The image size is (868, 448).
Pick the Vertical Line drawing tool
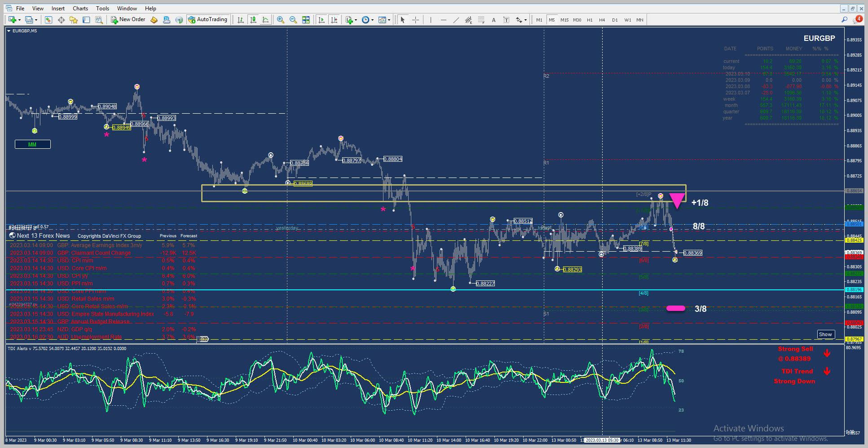431,20
